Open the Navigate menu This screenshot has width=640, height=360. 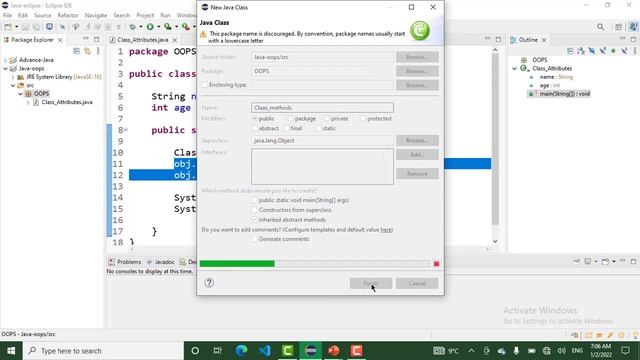pos(96,15)
